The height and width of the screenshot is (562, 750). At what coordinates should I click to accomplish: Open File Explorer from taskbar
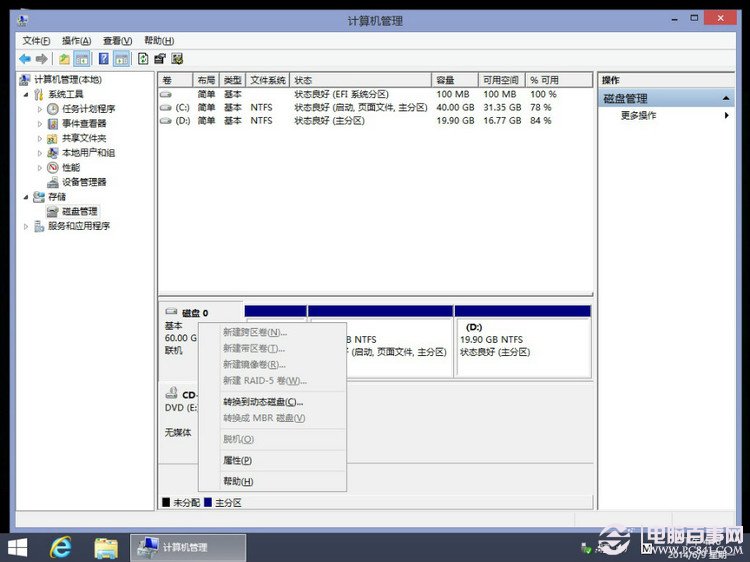[106, 548]
